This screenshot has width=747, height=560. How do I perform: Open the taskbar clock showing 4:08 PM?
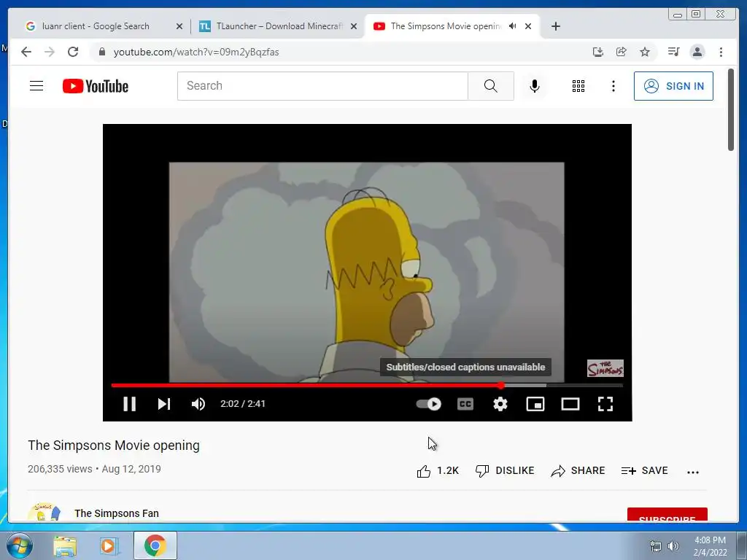(x=710, y=546)
